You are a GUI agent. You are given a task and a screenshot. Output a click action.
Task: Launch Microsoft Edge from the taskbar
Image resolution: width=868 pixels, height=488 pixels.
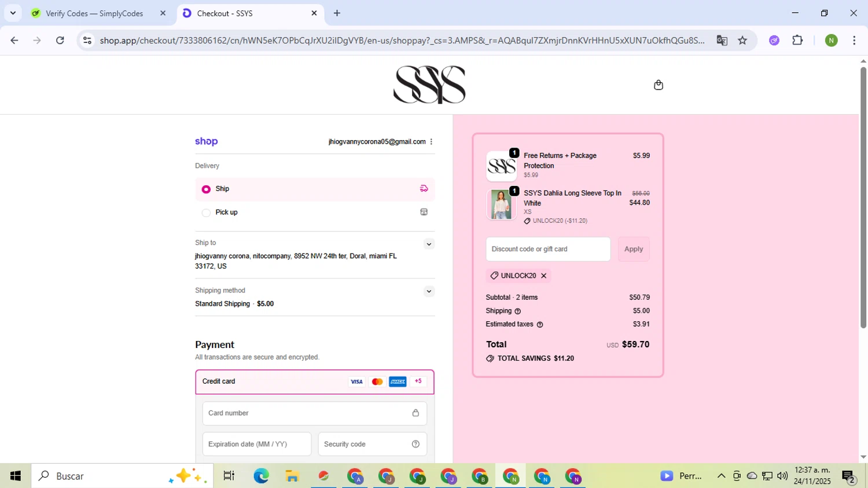(x=261, y=476)
